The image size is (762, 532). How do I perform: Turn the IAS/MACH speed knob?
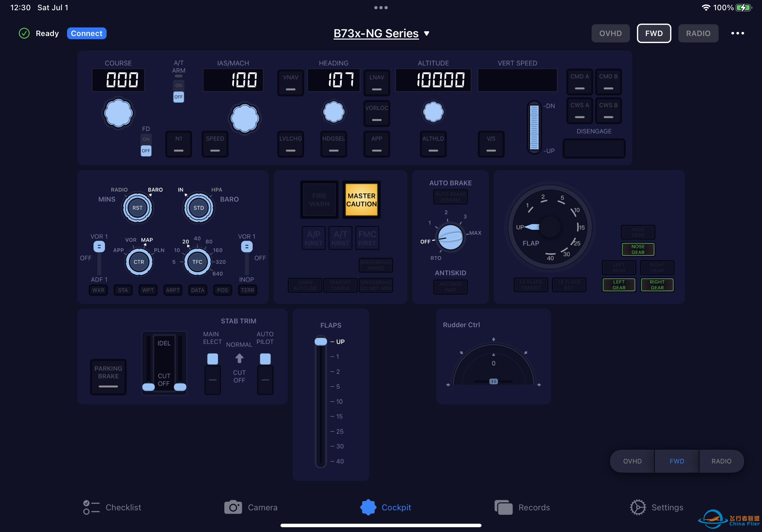pos(245,118)
